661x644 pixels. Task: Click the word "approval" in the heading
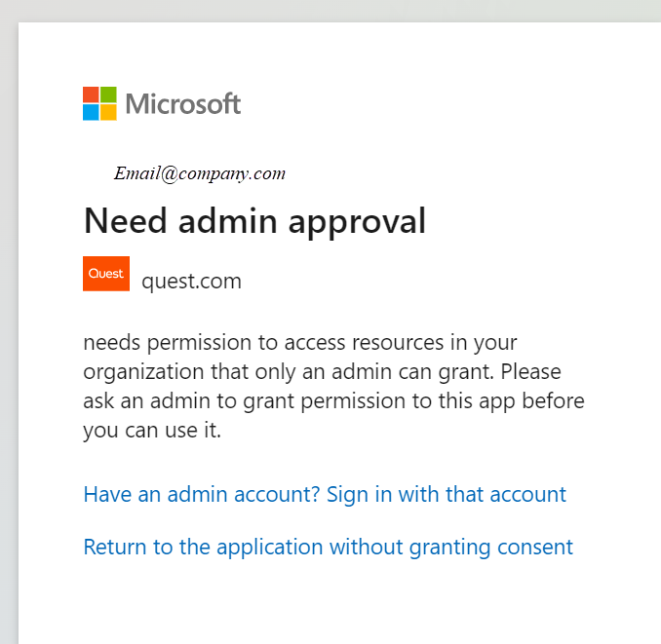(x=357, y=222)
